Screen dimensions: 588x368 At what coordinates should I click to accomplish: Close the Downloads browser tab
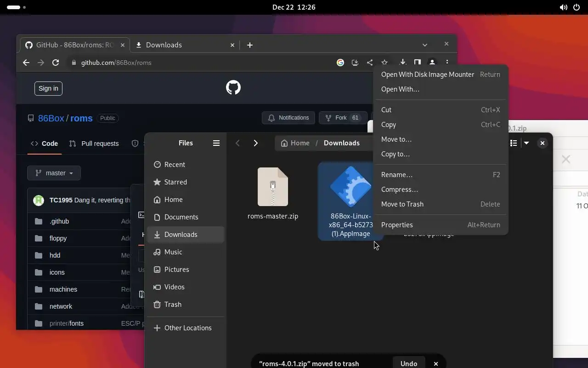(x=232, y=45)
